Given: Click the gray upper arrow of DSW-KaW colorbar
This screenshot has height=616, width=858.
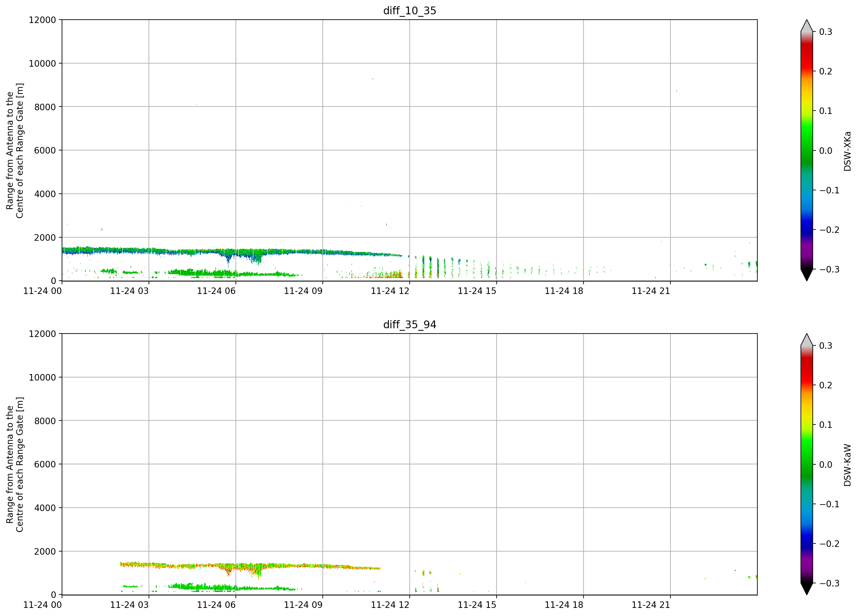Looking at the screenshot, I should [x=807, y=339].
